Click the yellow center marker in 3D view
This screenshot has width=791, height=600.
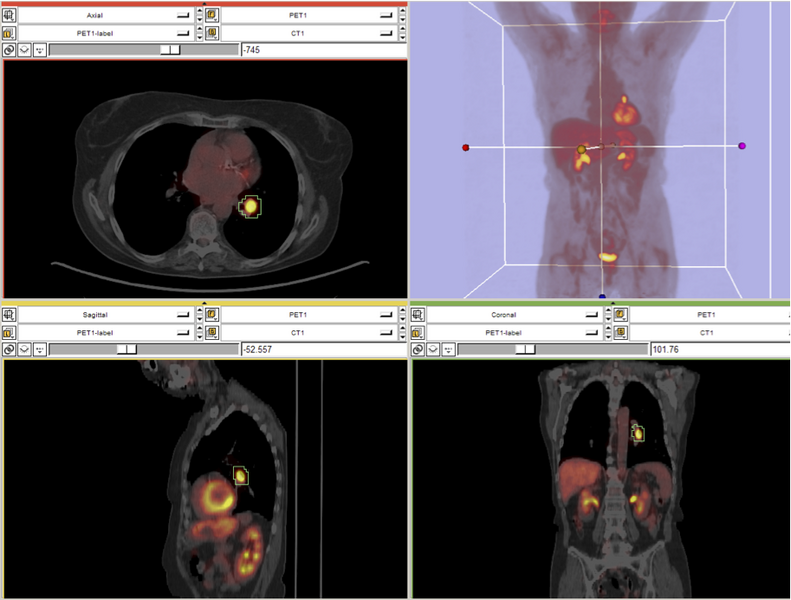coord(581,149)
